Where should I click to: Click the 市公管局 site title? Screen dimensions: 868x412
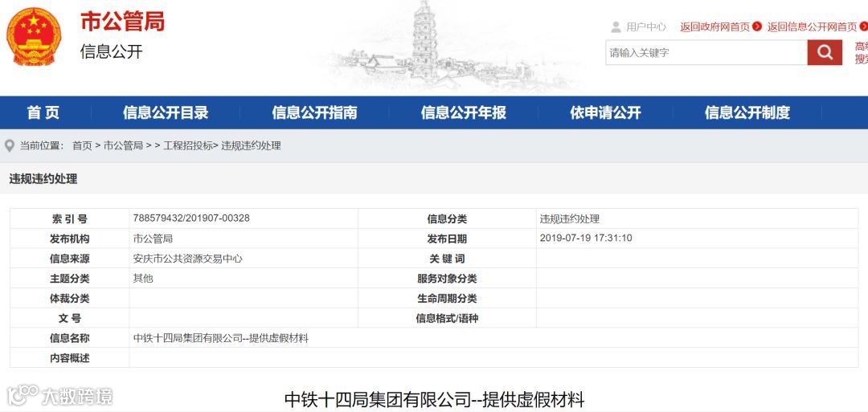coord(122,22)
